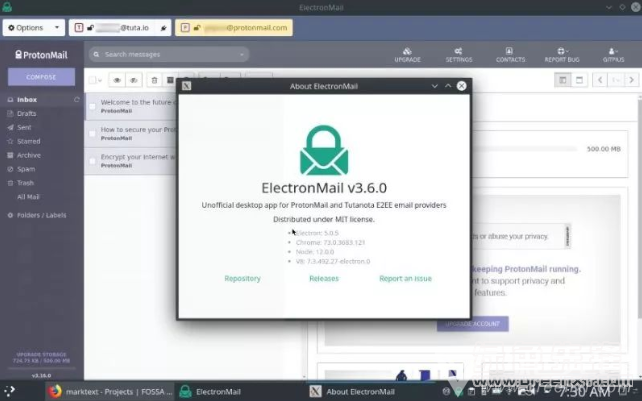Screen dimensions: 642x401
Task: Close the About ElectronMail dialog
Action: [x=461, y=86]
